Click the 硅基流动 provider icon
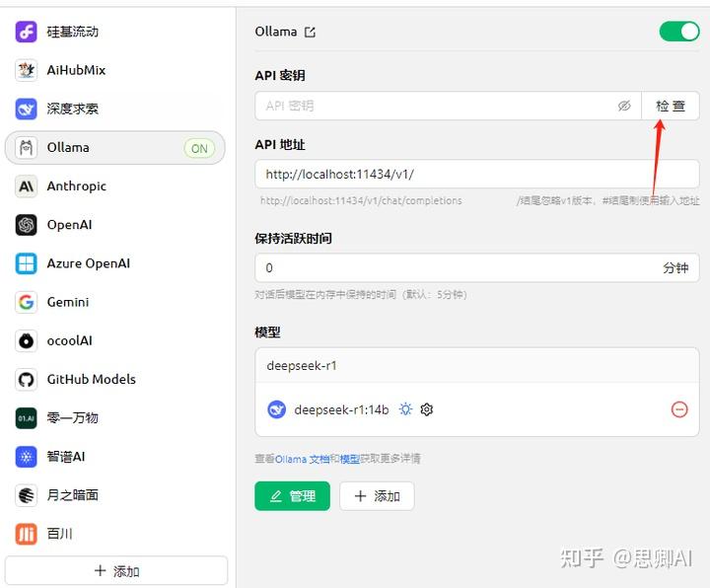The image size is (710, 588). [x=26, y=32]
